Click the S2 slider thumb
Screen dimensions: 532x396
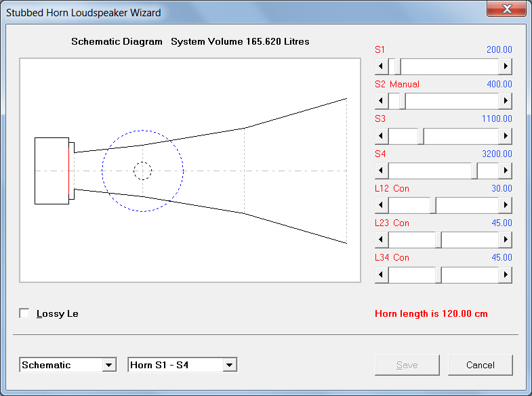pos(403,101)
